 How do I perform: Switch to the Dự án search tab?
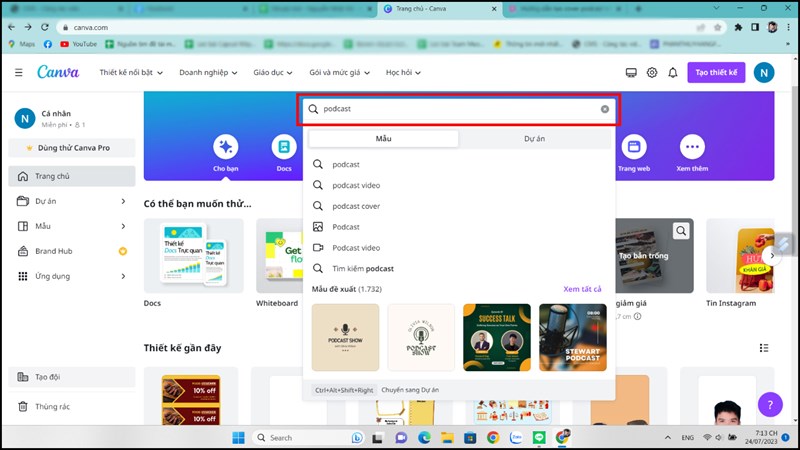[x=534, y=138]
